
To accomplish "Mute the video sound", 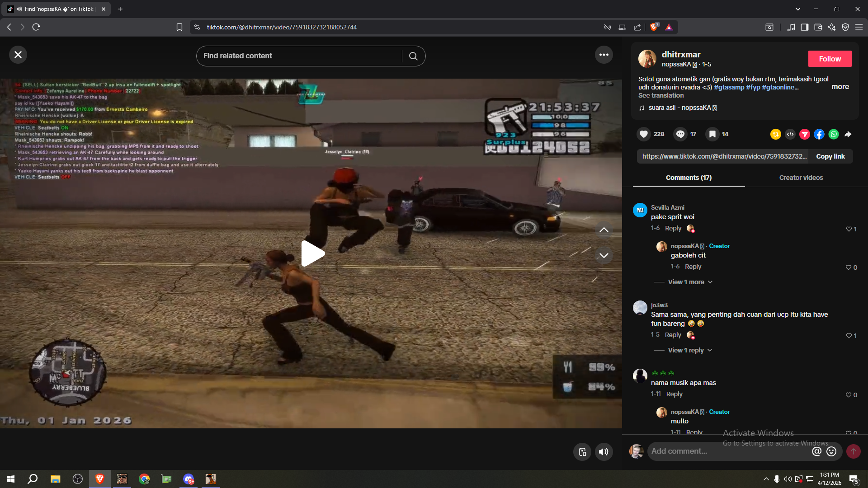I will coord(604,452).
